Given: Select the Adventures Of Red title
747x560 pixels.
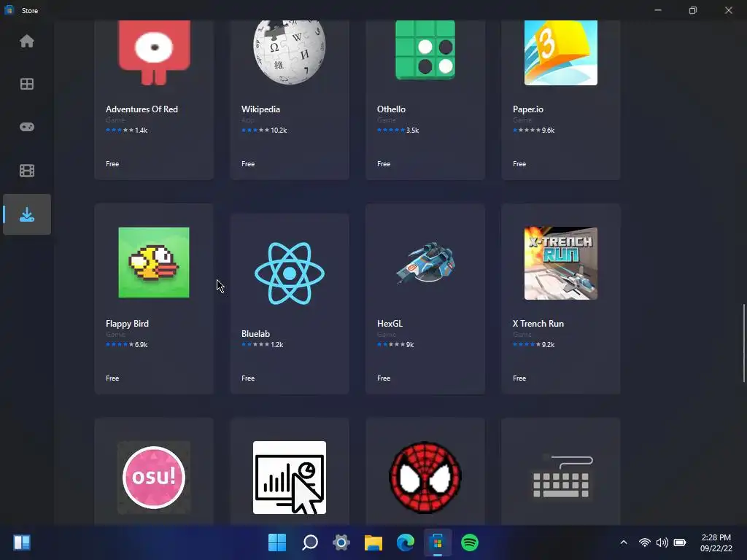Looking at the screenshot, I should click(142, 109).
